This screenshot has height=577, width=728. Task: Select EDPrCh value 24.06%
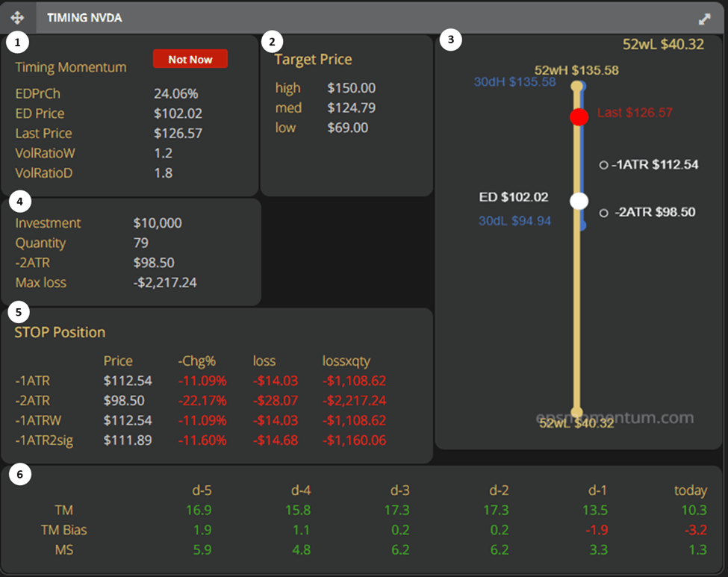pyautogui.click(x=176, y=94)
